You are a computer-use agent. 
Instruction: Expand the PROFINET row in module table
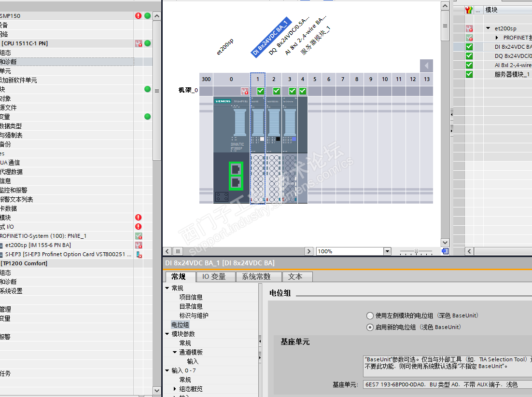[x=497, y=38]
